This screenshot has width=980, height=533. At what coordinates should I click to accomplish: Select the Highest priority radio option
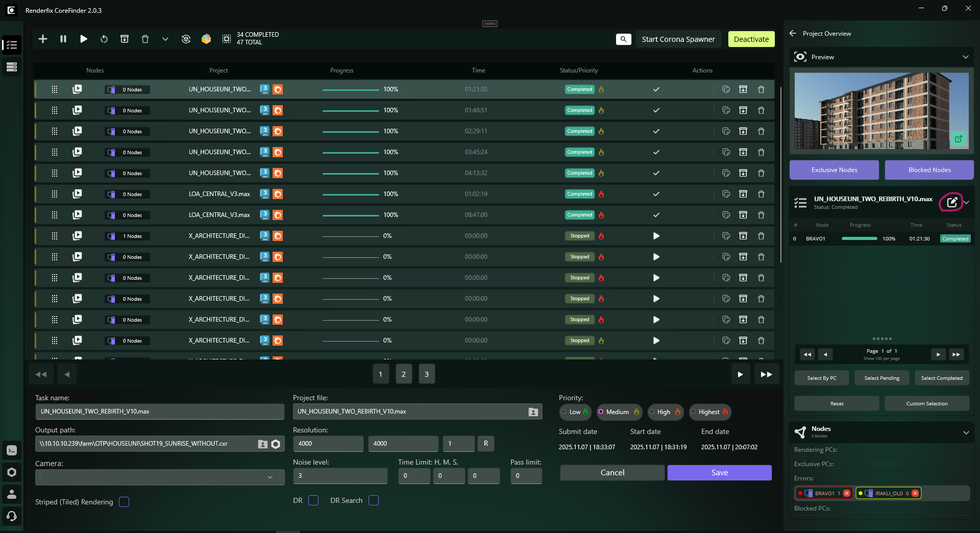[693, 412]
